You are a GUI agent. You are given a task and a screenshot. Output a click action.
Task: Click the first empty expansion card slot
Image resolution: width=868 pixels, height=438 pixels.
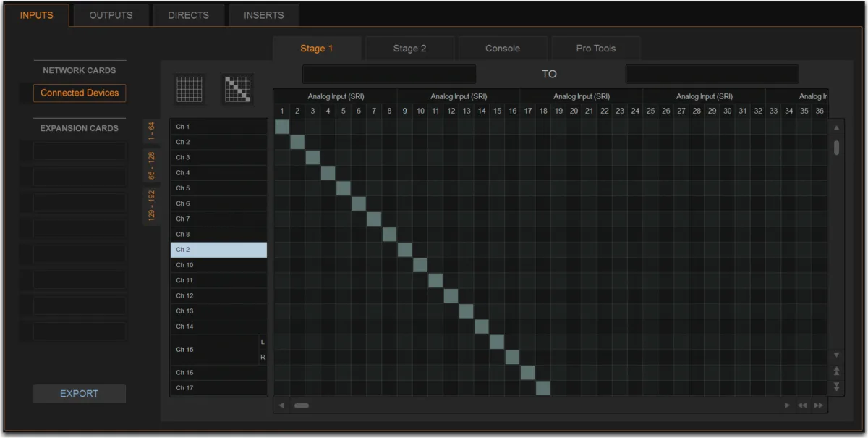(x=80, y=151)
